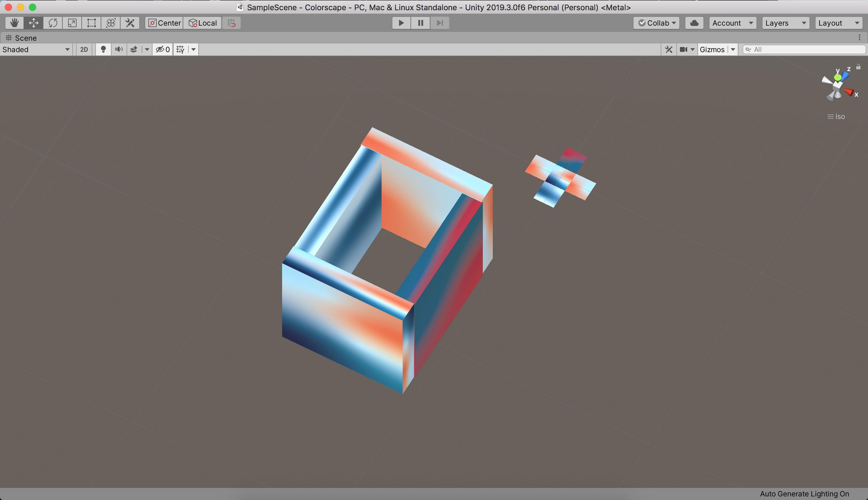The image size is (868, 500).
Task: Expand the Gizmos dropdown arrow
Action: coord(733,49)
